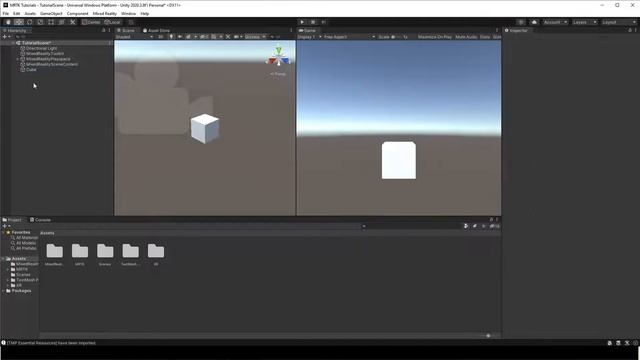Toggle pivot mode Center button
The image size is (640, 360).
(91, 22)
